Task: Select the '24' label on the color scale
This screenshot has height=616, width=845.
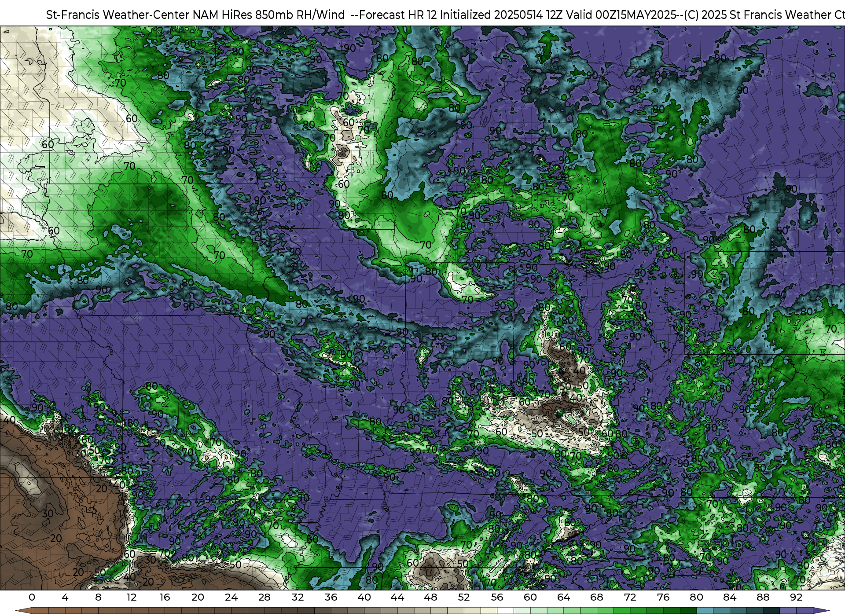Action: [231, 597]
